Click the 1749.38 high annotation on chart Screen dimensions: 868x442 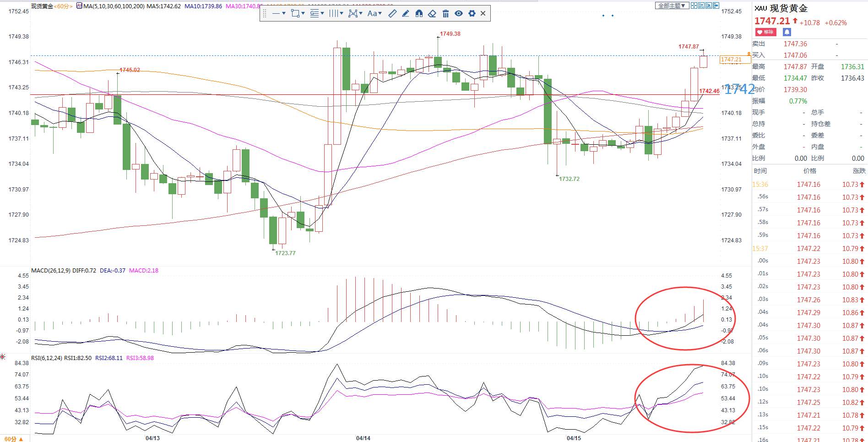pyautogui.click(x=450, y=34)
